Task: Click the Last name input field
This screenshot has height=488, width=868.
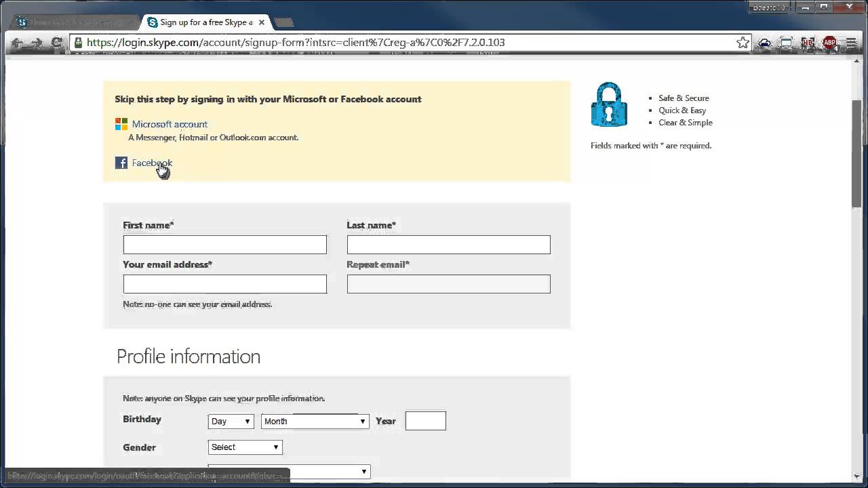Action: click(x=449, y=245)
